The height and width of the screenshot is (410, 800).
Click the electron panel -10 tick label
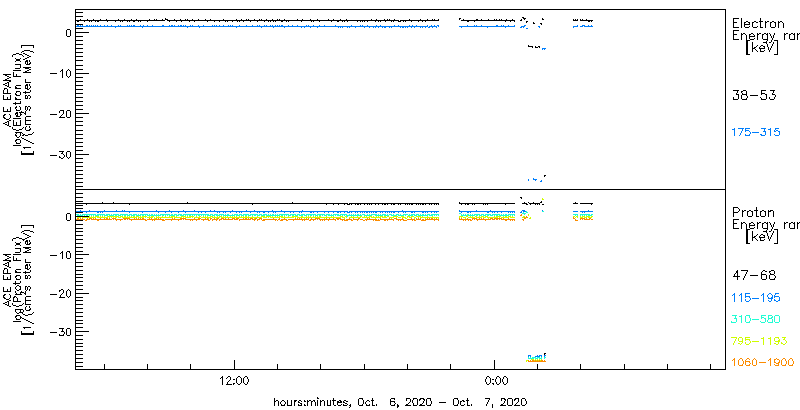coord(60,73)
